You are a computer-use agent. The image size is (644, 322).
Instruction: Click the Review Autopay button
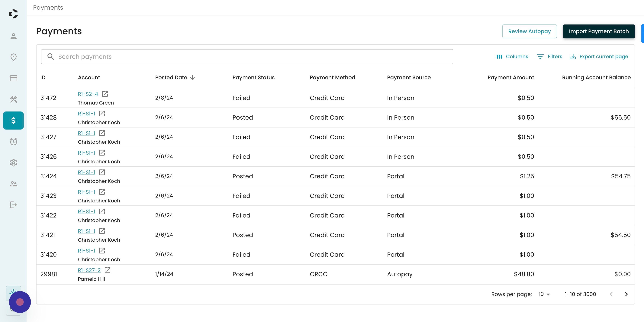tap(529, 31)
